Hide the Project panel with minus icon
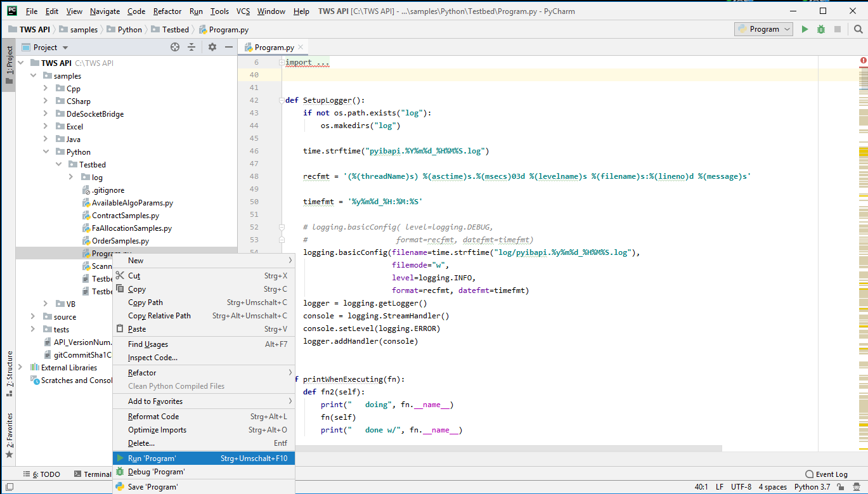868x494 pixels. coord(229,47)
